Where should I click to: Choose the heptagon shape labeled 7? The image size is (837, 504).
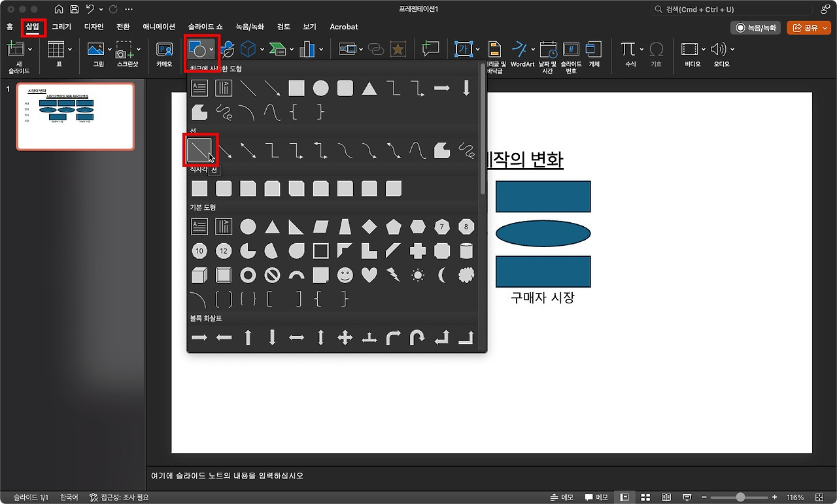(x=442, y=227)
